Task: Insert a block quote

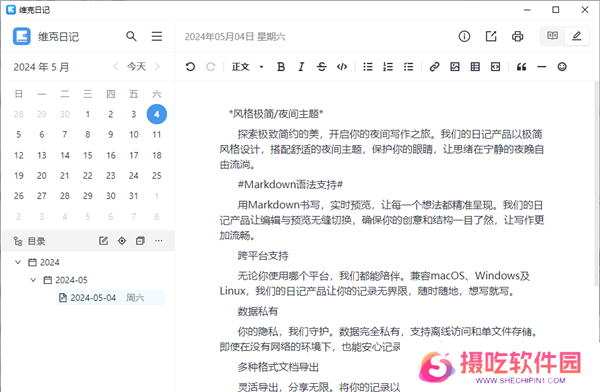Action: 521,67
